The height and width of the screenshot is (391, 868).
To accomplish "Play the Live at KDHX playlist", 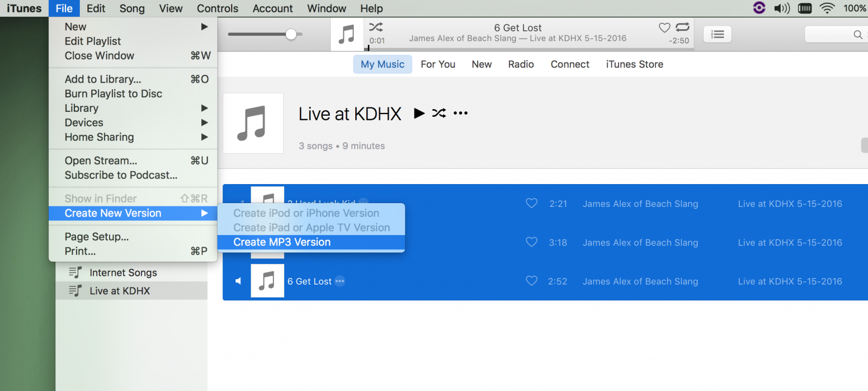I will click(x=419, y=113).
